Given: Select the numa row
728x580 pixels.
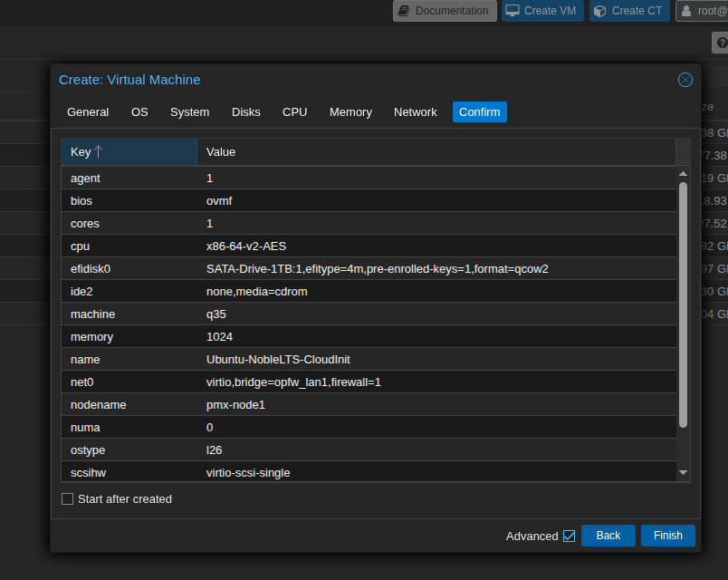Looking at the screenshot, I should pyautogui.click(x=369, y=428).
